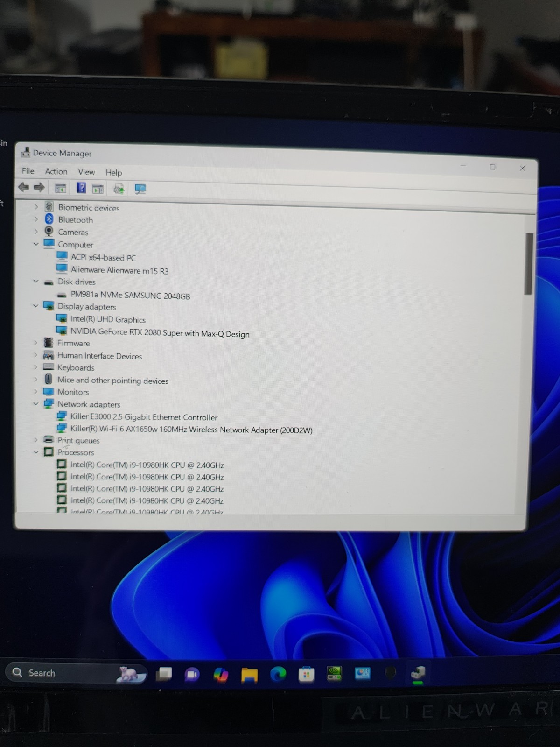Open the Action menu

tap(56, 171)
